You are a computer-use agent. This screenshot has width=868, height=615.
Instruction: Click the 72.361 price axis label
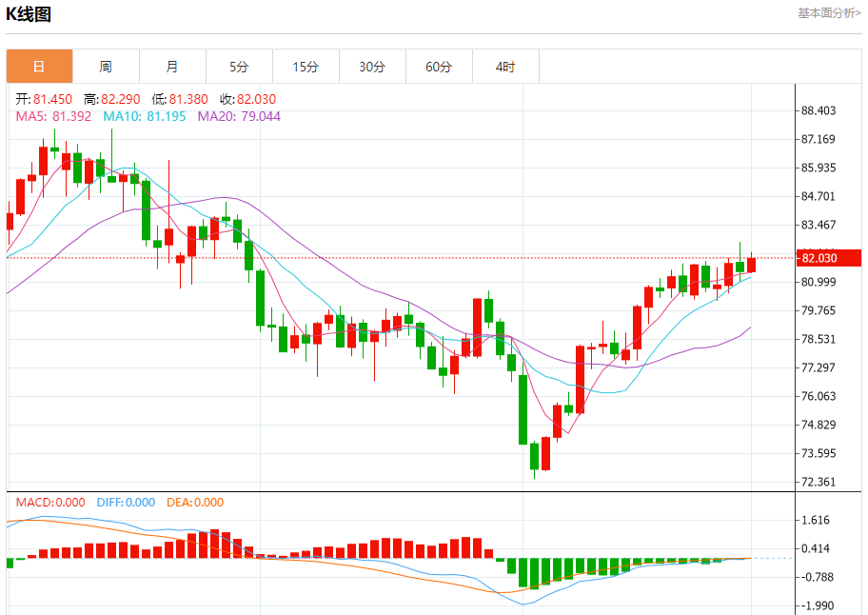point(819,482)
